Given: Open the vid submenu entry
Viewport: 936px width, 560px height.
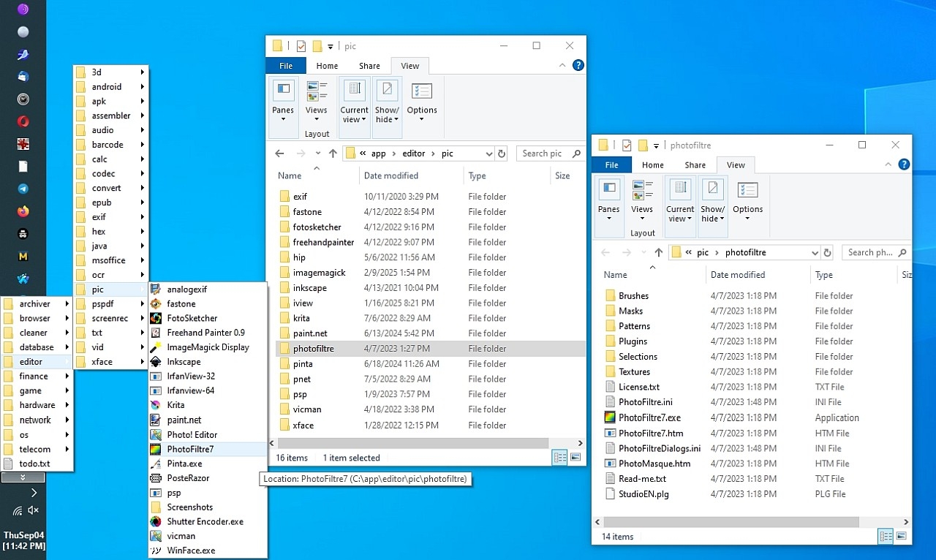Looking at the screenshot, I should coord(111,347).
